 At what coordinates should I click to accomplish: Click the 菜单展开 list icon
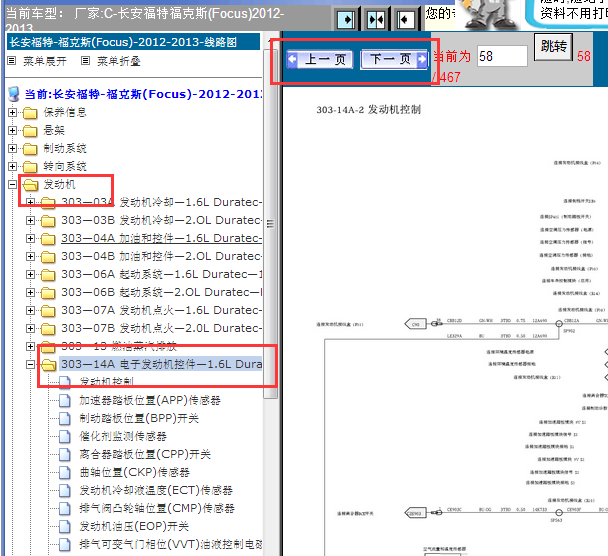12,61
